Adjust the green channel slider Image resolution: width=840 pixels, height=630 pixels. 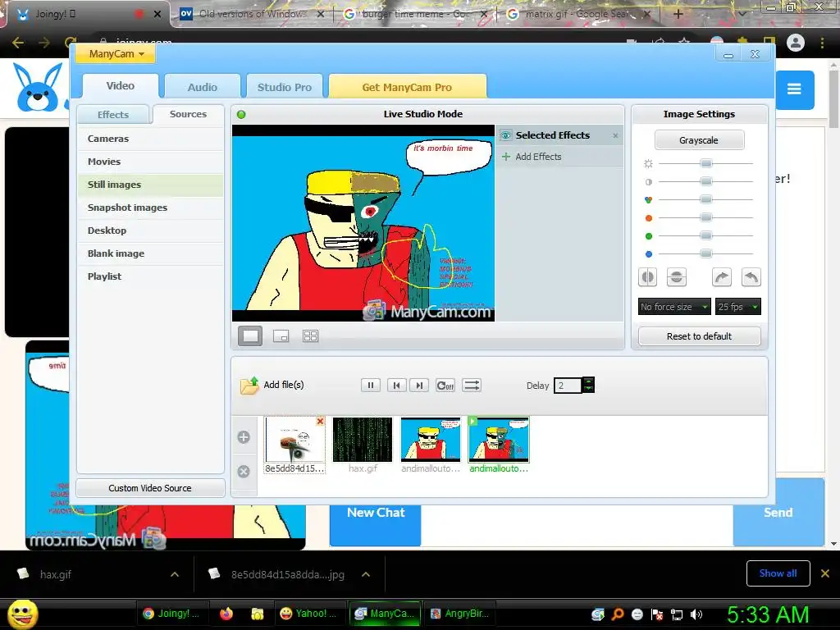(x=706, y=235)
